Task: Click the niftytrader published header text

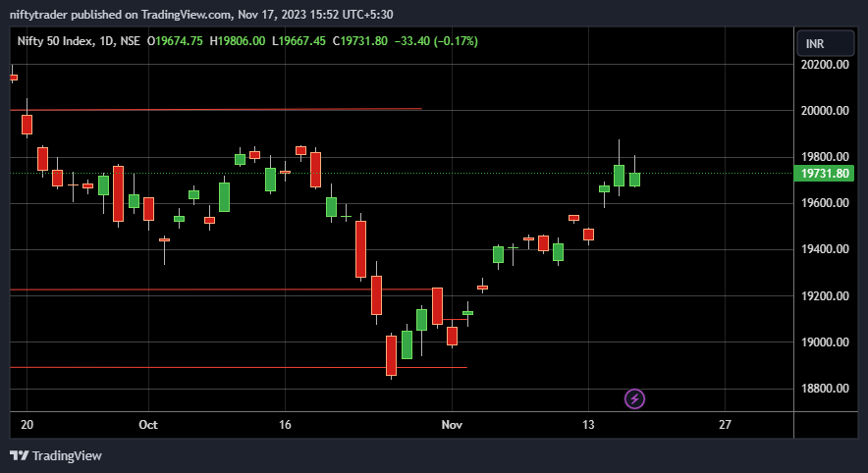Action: pos(201,15)
